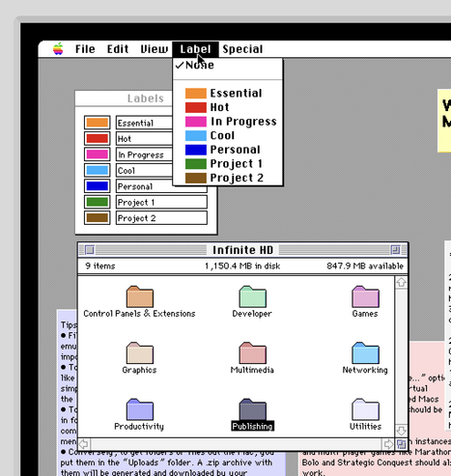This screenshot has height=476, width=451.
Task: Apply the In Progress label from the menu
Action: (x=228, y=122)
